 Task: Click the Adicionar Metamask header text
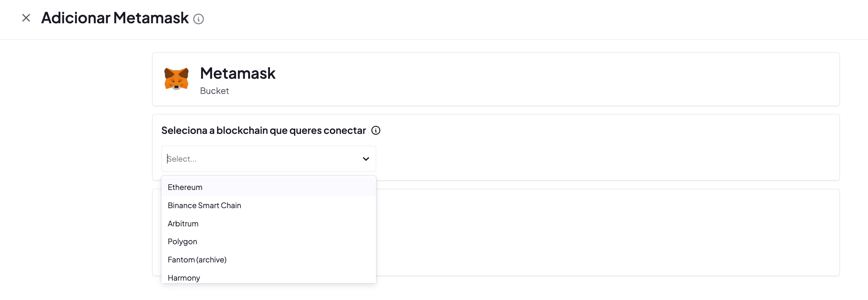point(115,18)
